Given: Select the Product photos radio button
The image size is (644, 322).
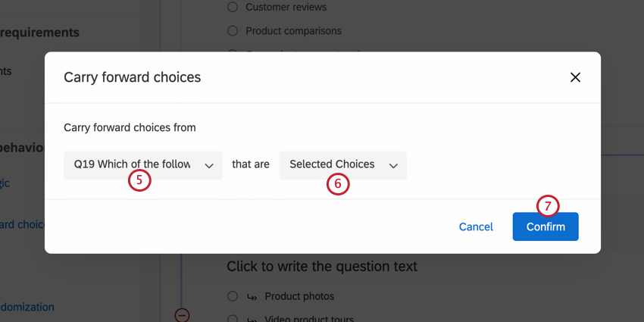Looking at the screenshot, I should [233, 296].
